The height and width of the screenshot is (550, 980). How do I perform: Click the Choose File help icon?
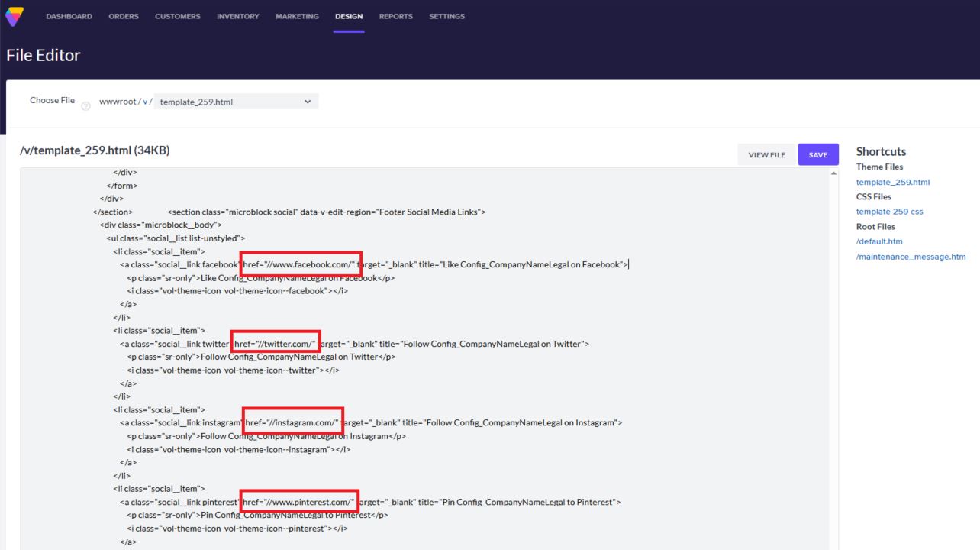click(x=85, y=105)
